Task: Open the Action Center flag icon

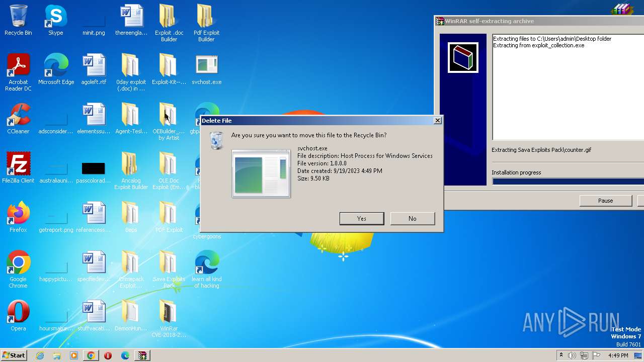Action: click(x=597, y=355)
